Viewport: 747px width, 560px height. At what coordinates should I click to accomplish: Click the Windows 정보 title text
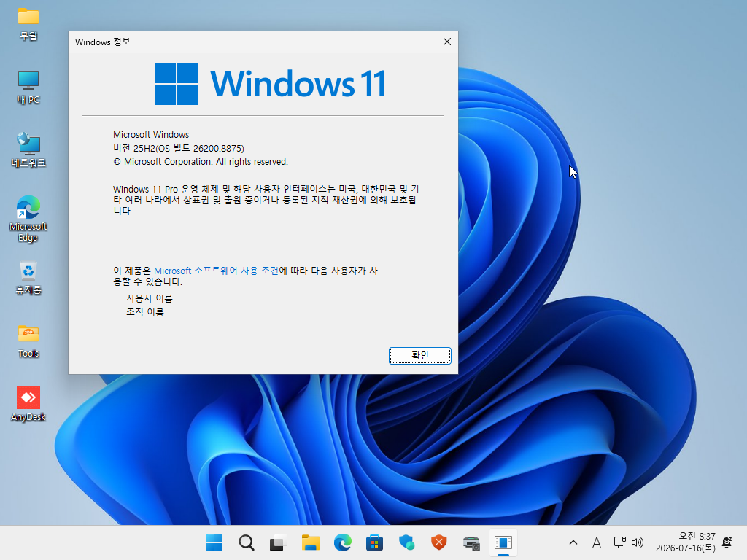pyautogui.click(x=102, y=42)
